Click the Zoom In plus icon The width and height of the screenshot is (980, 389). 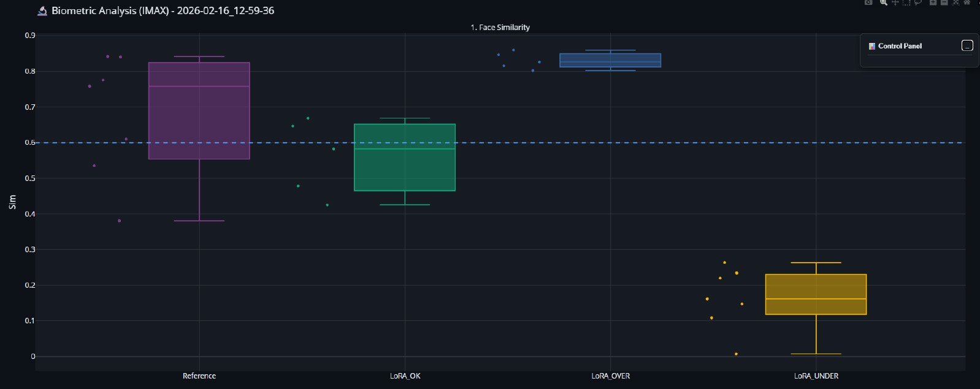tap(933, 2)
